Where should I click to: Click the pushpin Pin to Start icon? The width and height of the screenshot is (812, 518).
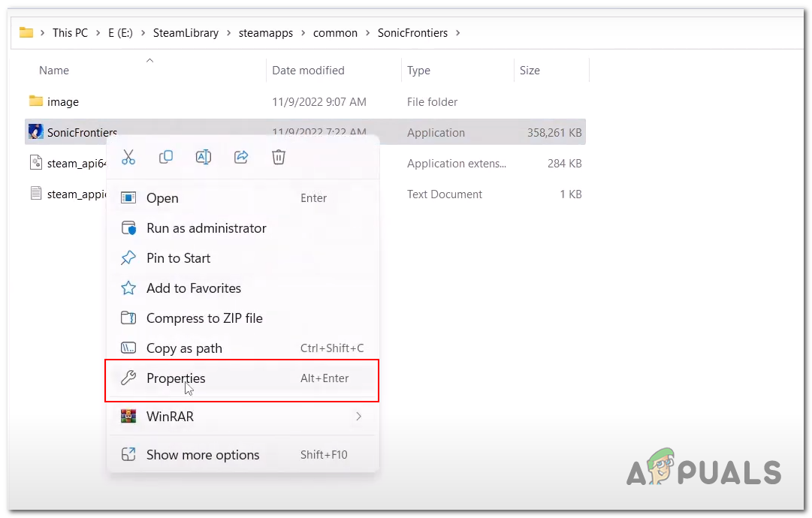point(128,257)
